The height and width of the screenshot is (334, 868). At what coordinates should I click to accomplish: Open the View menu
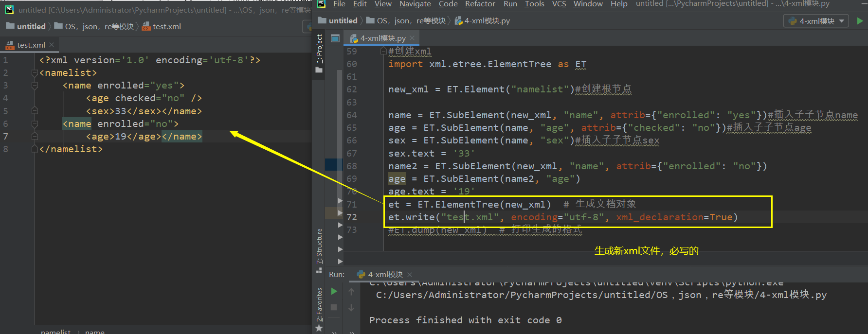pos(383,4)
